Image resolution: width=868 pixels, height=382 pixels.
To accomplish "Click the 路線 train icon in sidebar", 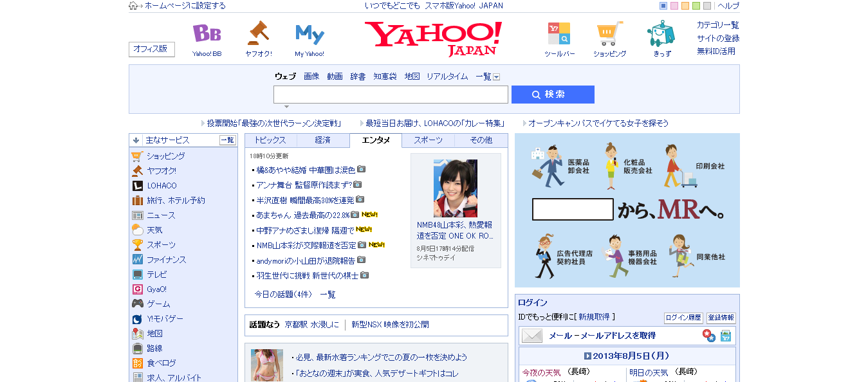I will [137, 349].
